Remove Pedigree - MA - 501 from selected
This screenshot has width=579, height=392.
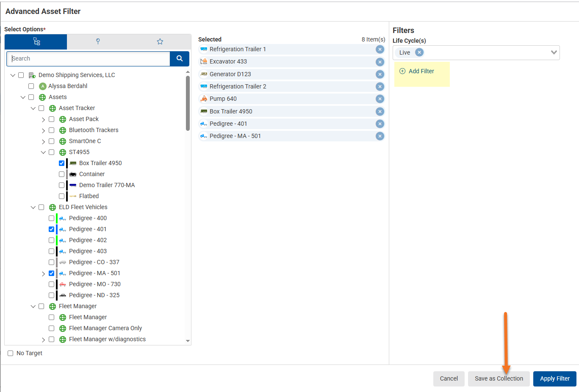pyautogui.click(x=380, y=136)
